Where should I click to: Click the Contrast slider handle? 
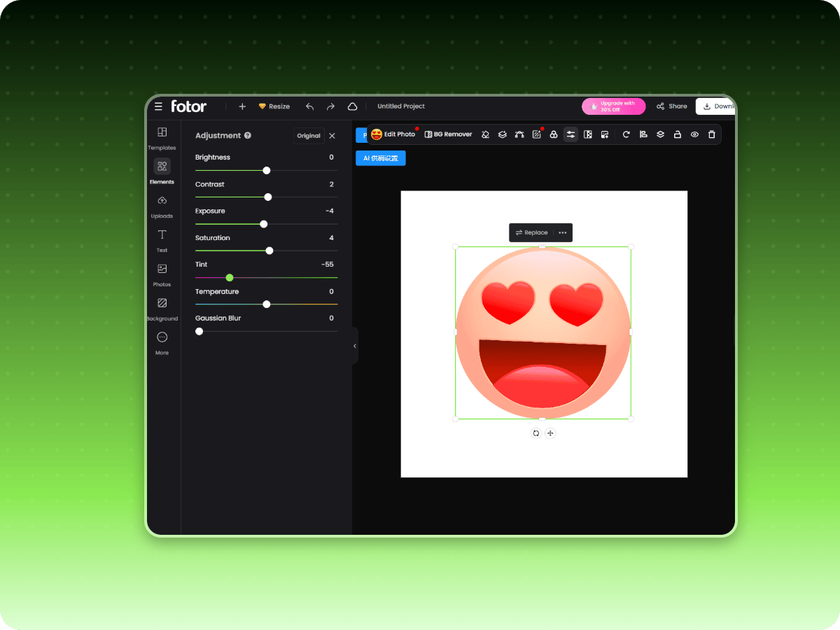(x=268, y=197)
